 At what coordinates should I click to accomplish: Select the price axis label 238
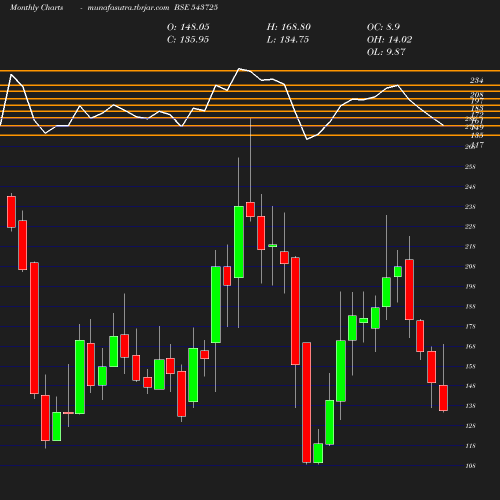pyautogui.click(x=470, y=207)
